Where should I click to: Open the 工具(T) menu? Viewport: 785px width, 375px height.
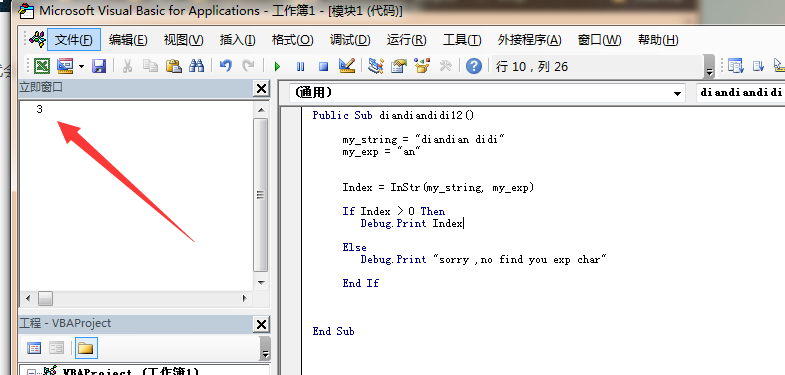tap(462, 40)
